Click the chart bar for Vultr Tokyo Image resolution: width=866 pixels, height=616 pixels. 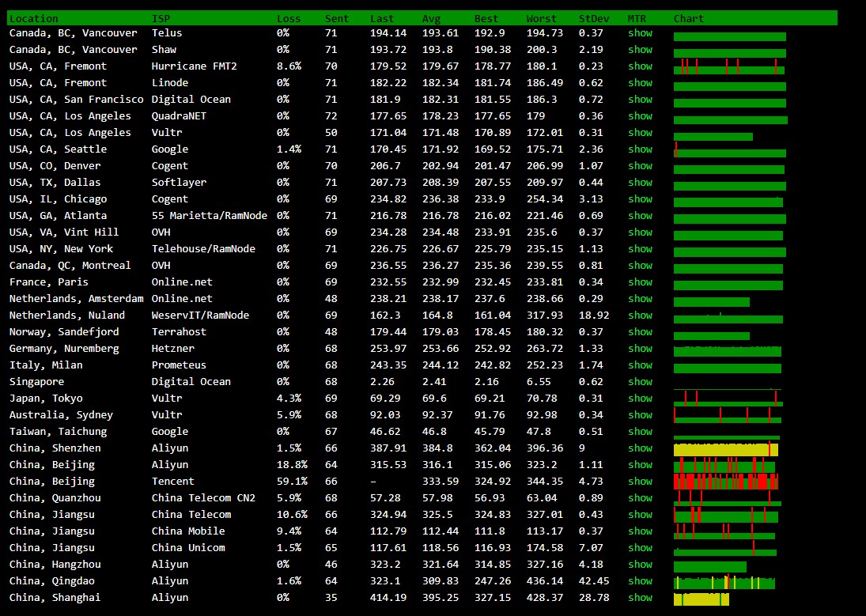[728, 398]
